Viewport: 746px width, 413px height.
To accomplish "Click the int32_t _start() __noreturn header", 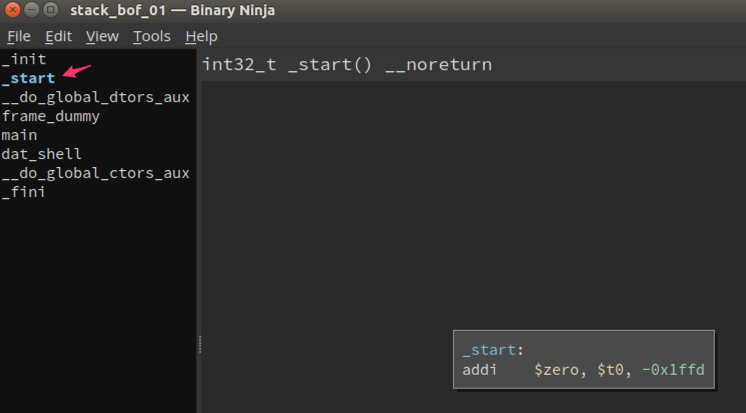I will pos(347,64).
